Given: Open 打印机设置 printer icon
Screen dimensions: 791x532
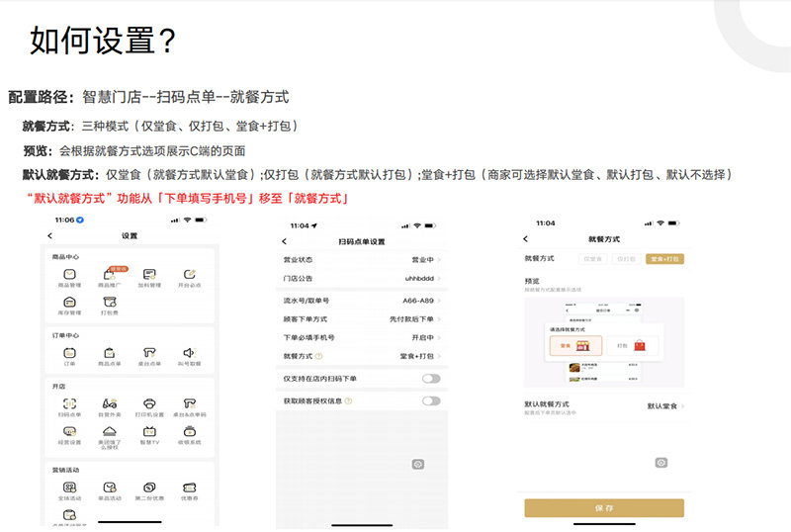Looking at the screenshot, I should click(x=149, y=407).
